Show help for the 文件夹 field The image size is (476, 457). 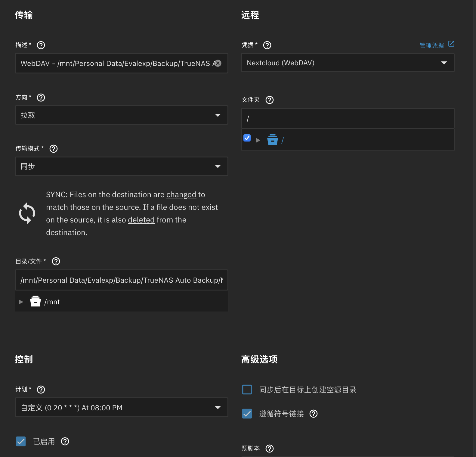point(270,100)
